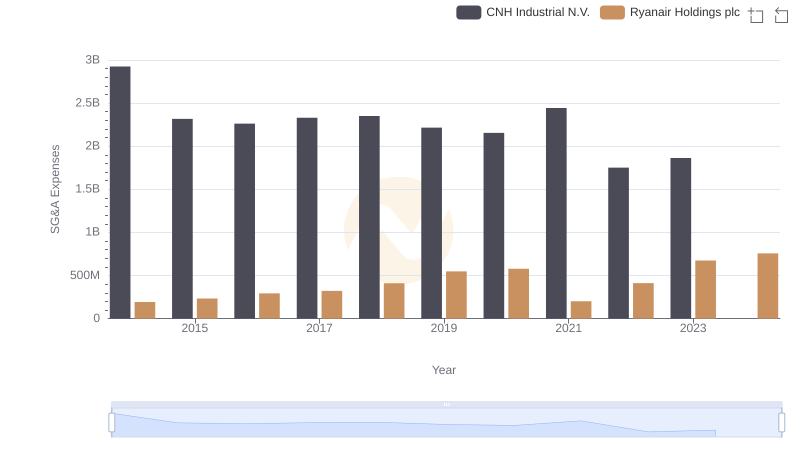Click the 500M y-axis label
The height and width of the screenshot is (461, 800).
[85, 275]
